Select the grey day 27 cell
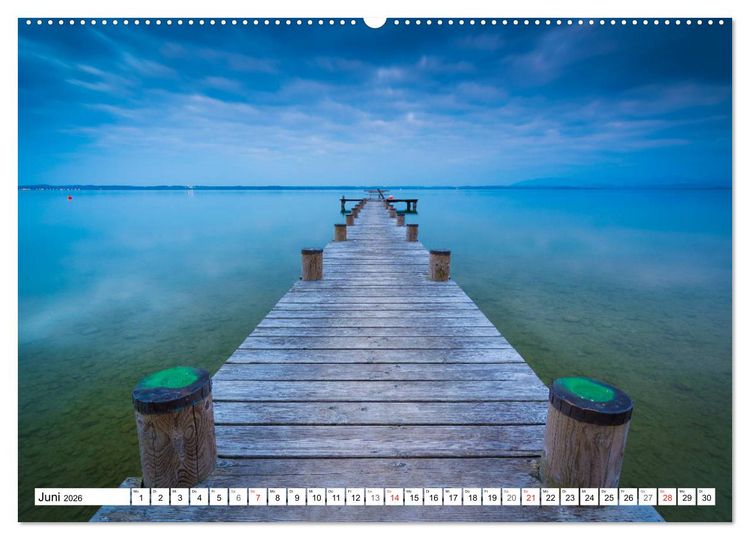750x540 pixels. 649,496
